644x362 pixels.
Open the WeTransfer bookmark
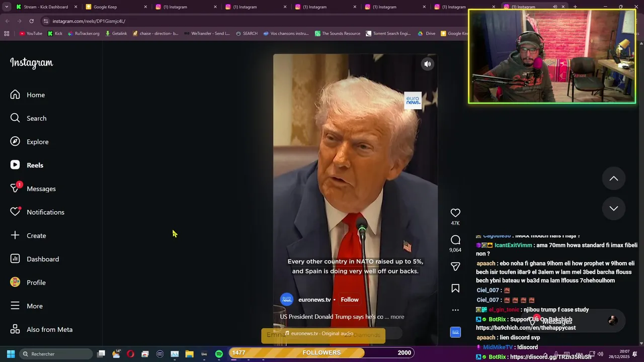[207, 34]
